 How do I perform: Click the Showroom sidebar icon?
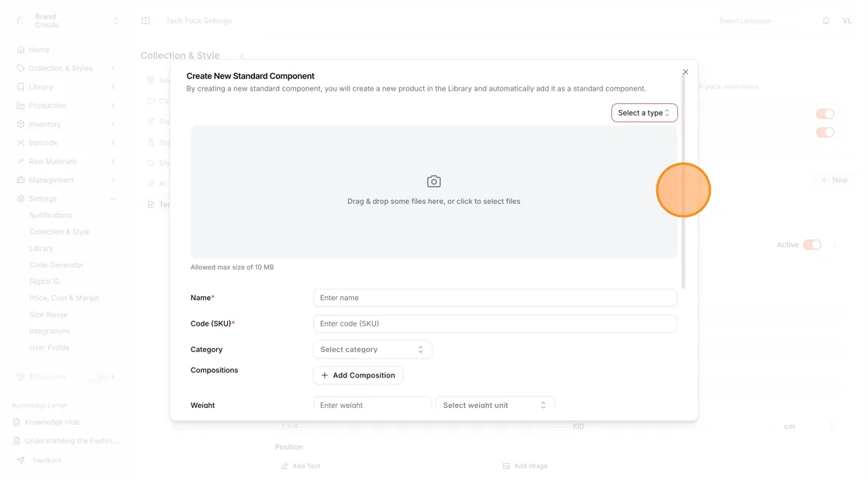pyautogui.click(x=20, y=376)
